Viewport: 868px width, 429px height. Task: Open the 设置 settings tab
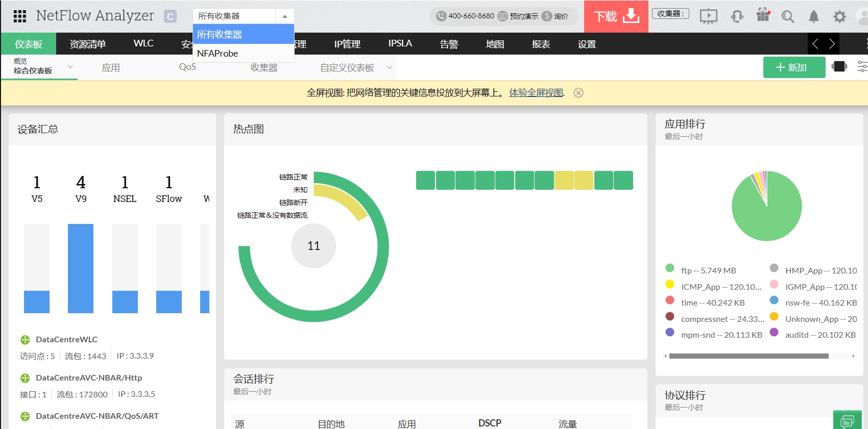pyautogui.click(x=587, y=44)
